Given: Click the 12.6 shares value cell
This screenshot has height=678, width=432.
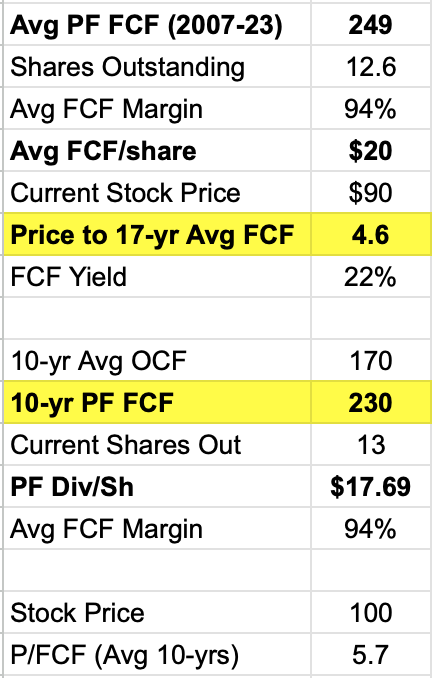Looking at the screenshot, I should tap(371, 66).
